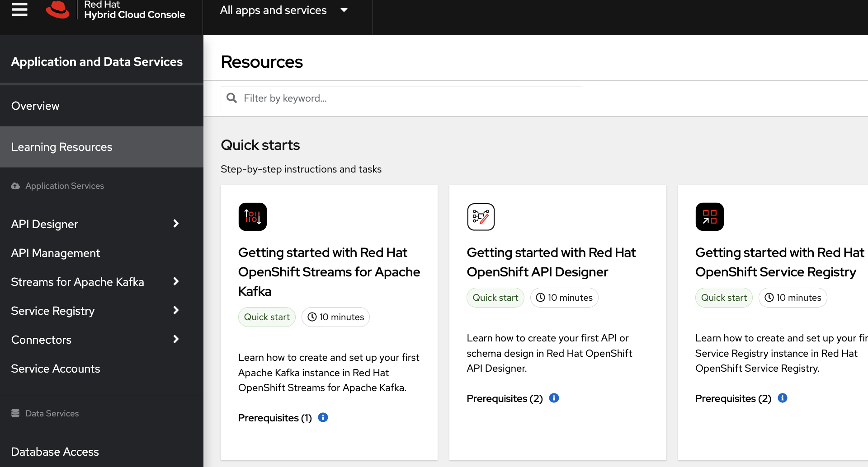Click the Red Hat logo
The image size is (868, 467).
58,9
